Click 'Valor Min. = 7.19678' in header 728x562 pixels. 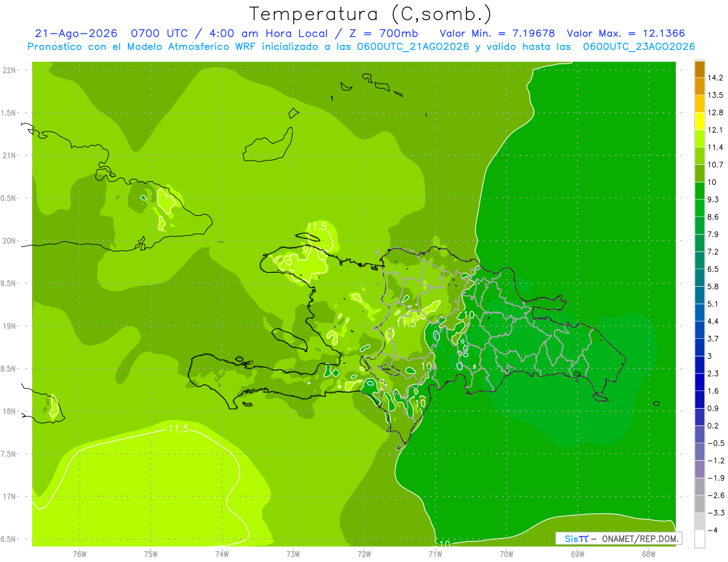click(497, 33)
